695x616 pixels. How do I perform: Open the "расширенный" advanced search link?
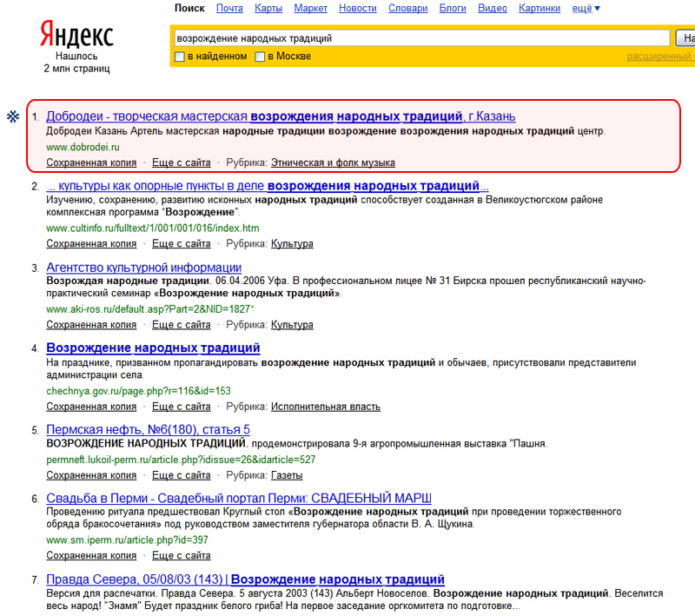[659, 56]
